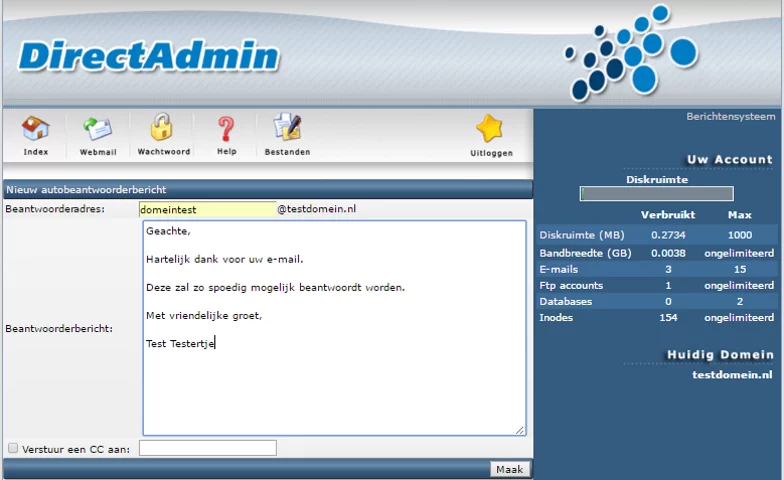Open the Bestanden files icon
Viewport: 784px width, 480px height.
tap(287, 127)
